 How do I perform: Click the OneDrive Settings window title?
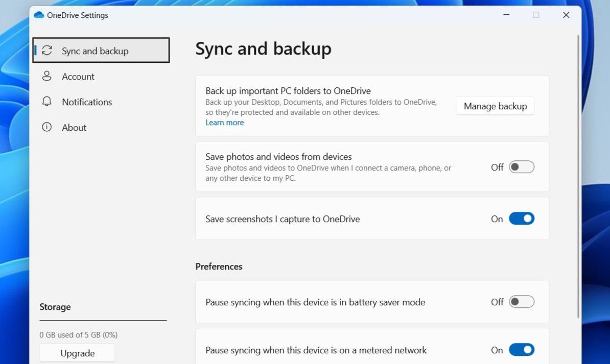click(x=78, y=15)
